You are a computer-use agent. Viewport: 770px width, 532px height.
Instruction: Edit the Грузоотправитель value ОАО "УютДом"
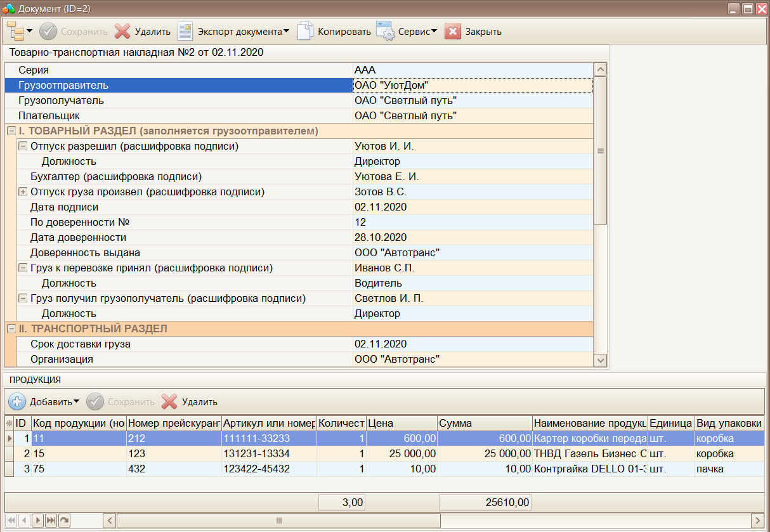point(473,85)
